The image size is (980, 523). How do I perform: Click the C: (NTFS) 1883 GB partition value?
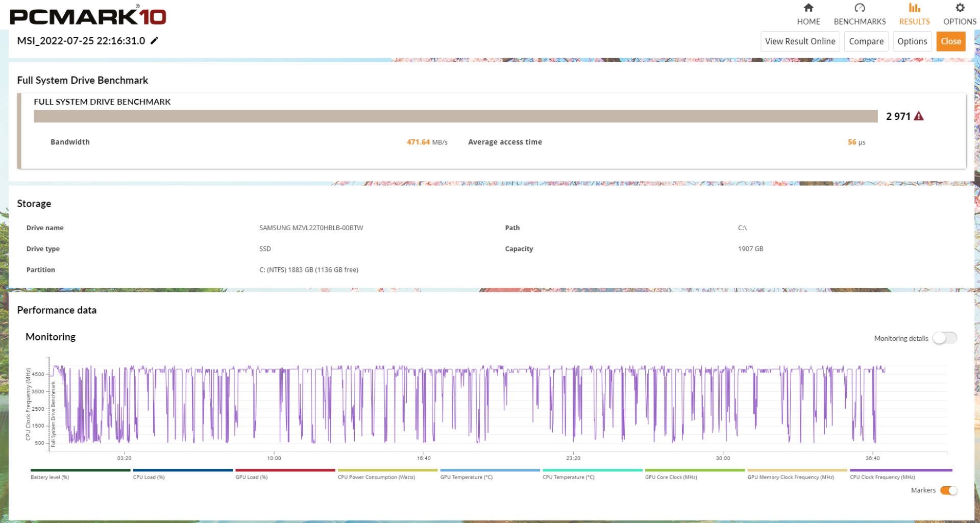(x=309, y=269)
